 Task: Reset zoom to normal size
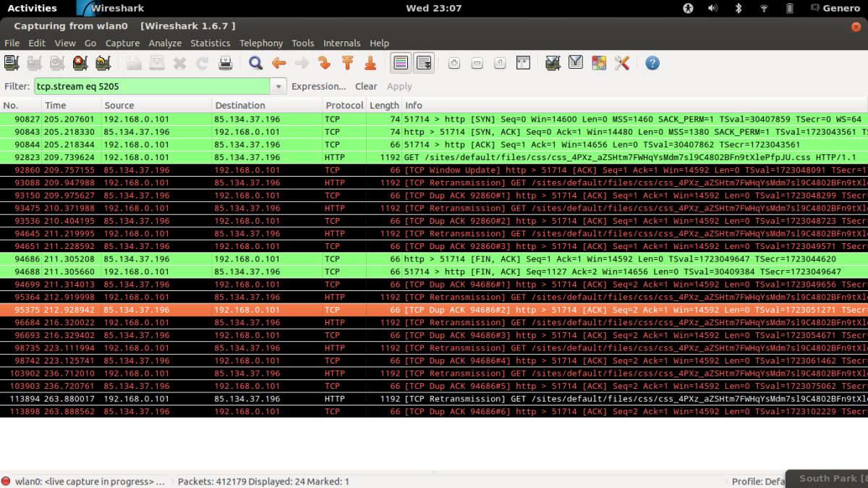(x=500, y=63)
